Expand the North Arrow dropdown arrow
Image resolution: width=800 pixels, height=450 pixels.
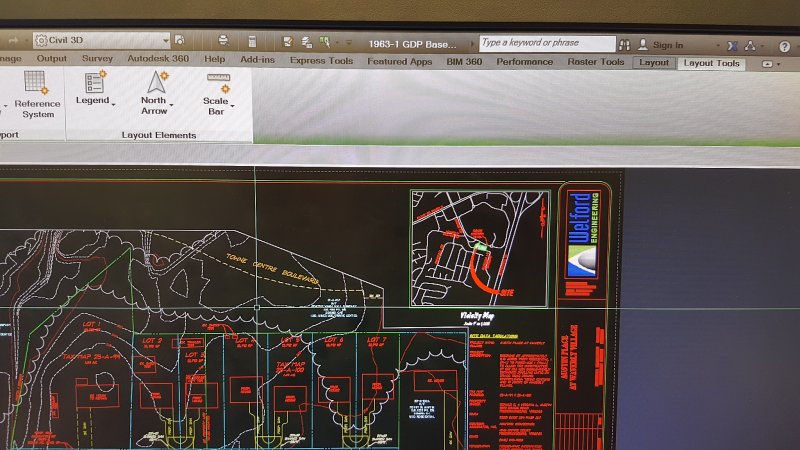tap(171, 105)
